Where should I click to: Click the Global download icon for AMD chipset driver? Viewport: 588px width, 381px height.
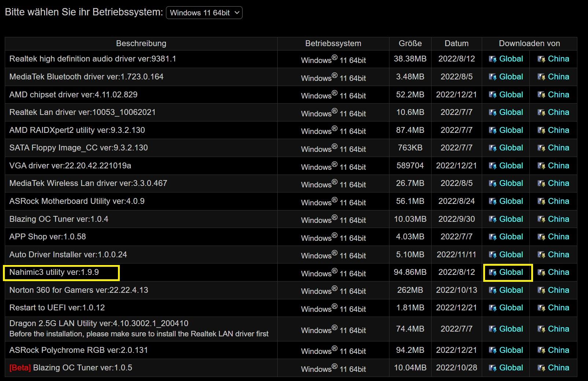pos(493,95)
